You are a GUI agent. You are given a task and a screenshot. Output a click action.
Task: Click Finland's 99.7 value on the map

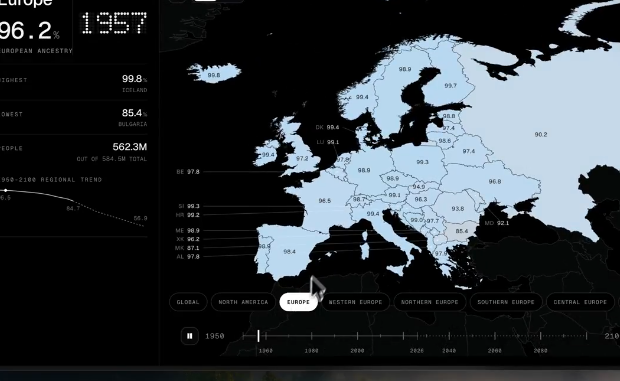(x=450, y=85)
